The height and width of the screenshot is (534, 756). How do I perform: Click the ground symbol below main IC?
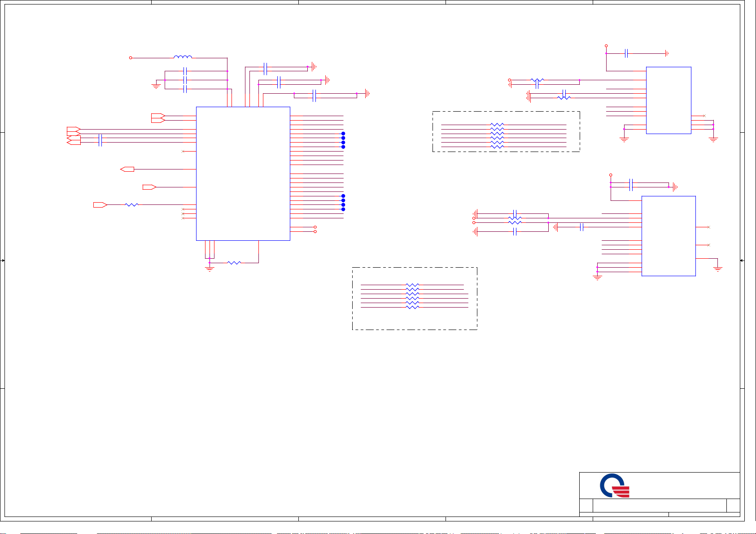coord(210,269)
